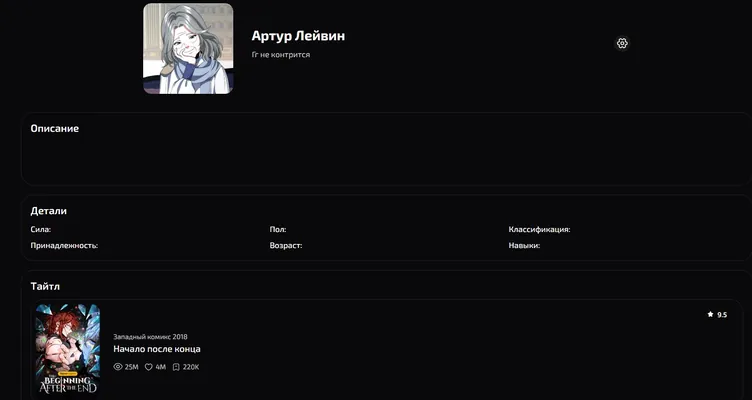
Task: Click the Гг не контрится subtitle
Action: (x=281, y=55)
